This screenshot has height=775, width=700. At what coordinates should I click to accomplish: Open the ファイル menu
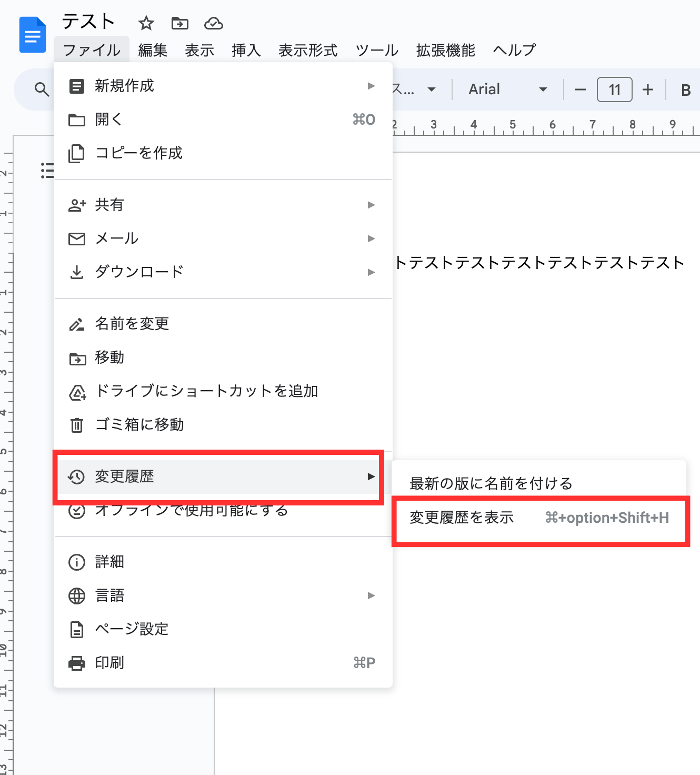pyautogui.click(x=92, y=50)
